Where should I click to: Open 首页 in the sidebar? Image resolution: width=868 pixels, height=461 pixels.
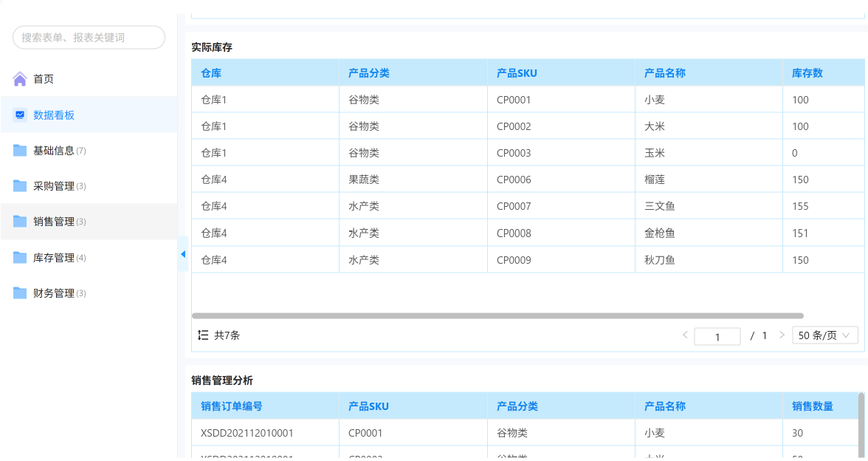[89, 78]
